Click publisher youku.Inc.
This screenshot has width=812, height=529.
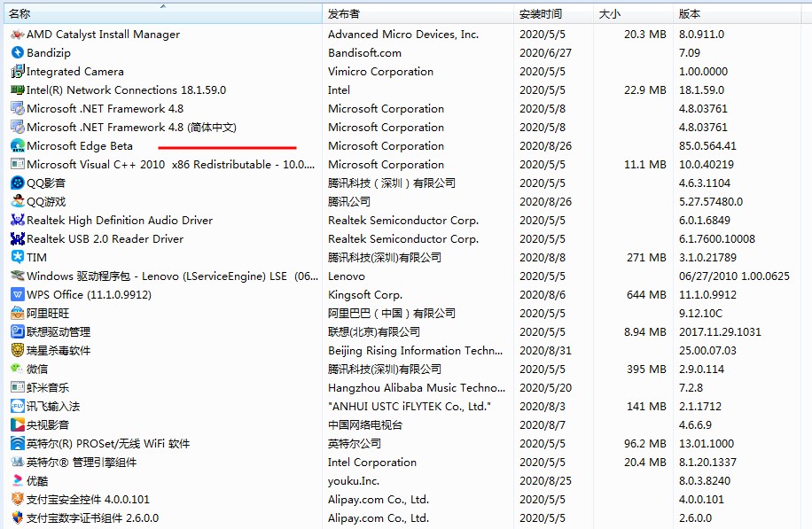[353, 481]
